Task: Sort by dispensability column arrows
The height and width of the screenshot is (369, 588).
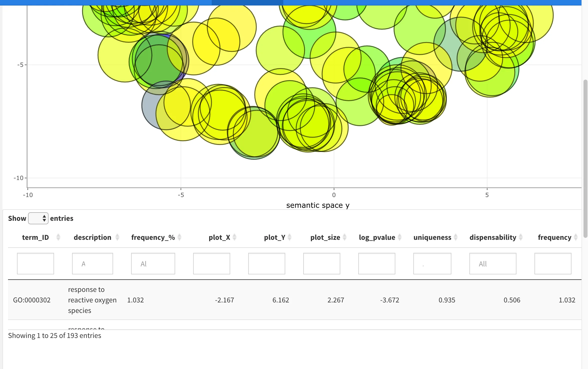Action: pyautogui.click(x=520, y=237)
